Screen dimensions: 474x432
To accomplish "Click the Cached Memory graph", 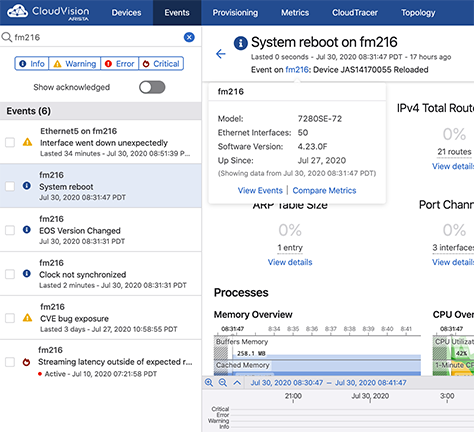I will point(317,368).
